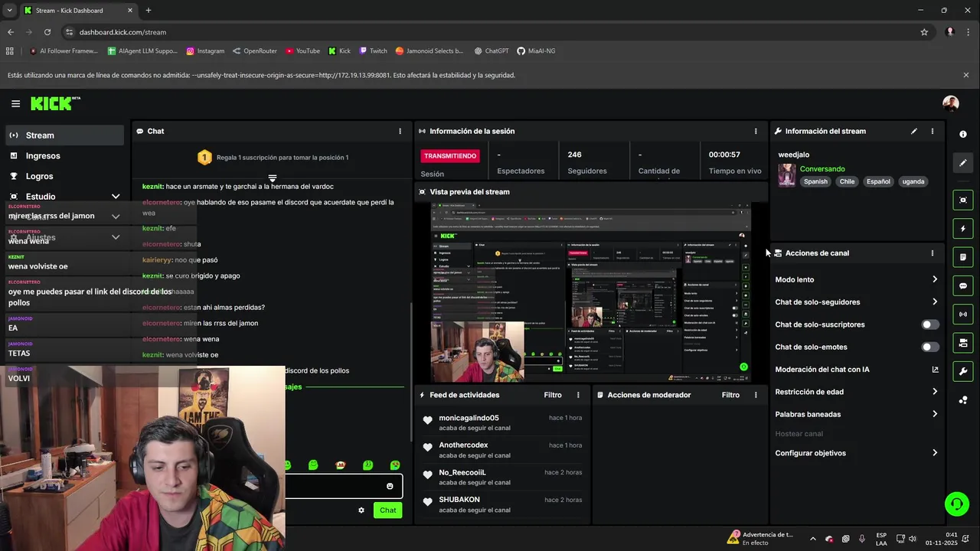
Task: Select monicagalindo05 in activity feed
Action: coord(469,418)
